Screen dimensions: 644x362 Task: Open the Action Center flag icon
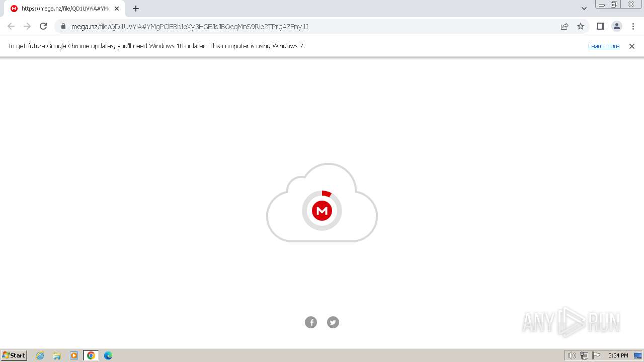(x=596, y=355)
